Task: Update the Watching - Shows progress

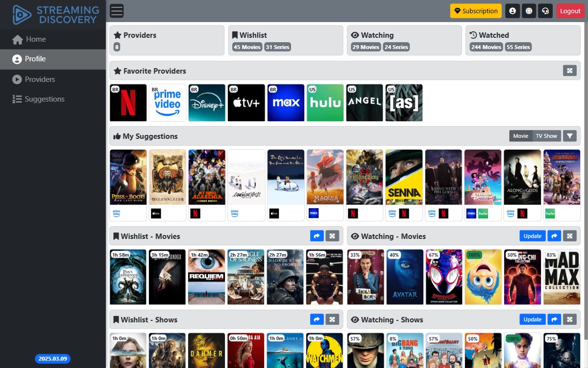Action: [x=533, y=319]
